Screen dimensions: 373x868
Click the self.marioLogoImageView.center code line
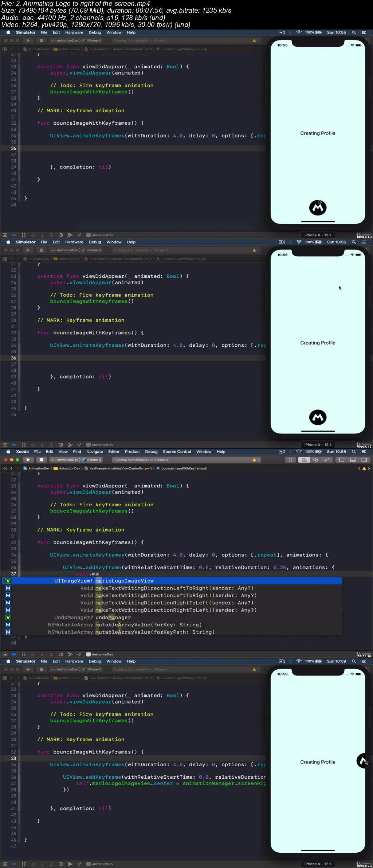tap(171, 783)
